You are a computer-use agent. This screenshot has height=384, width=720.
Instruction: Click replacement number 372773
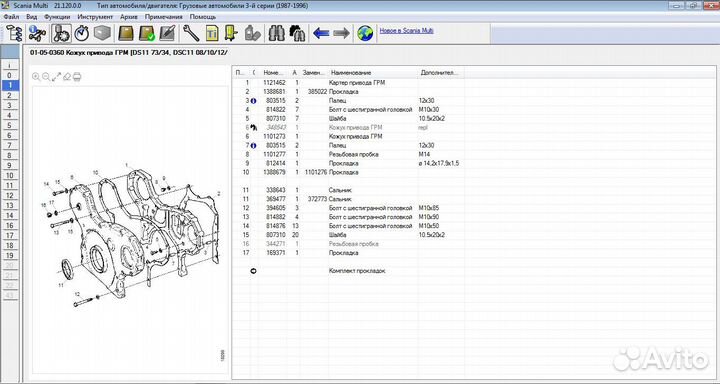tap(317, 199)
